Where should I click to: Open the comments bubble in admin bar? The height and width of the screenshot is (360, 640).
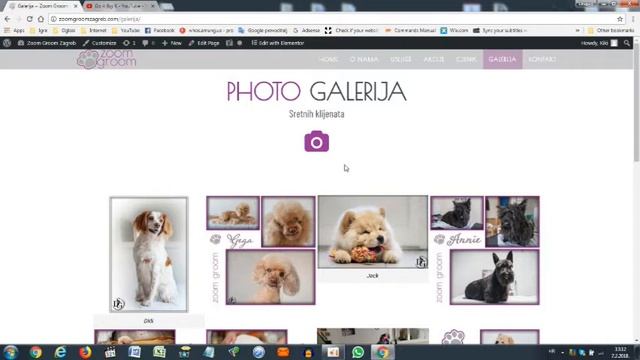[x=148, y=43]
